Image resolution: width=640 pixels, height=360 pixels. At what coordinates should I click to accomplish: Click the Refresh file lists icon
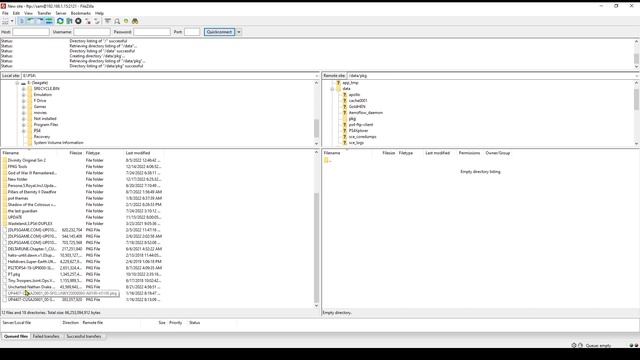tap(60, 21)
